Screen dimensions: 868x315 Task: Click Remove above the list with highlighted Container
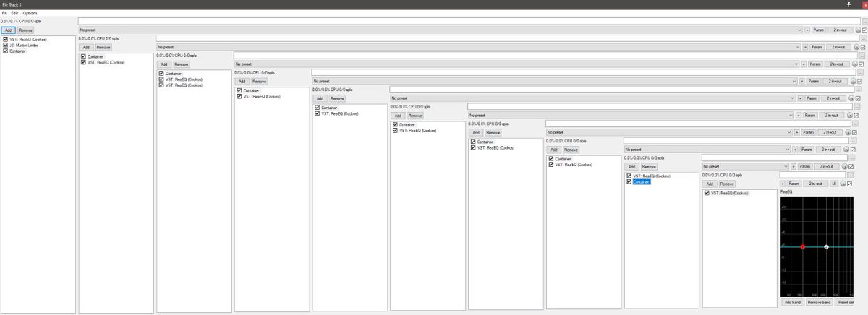[x=649, y=166]
